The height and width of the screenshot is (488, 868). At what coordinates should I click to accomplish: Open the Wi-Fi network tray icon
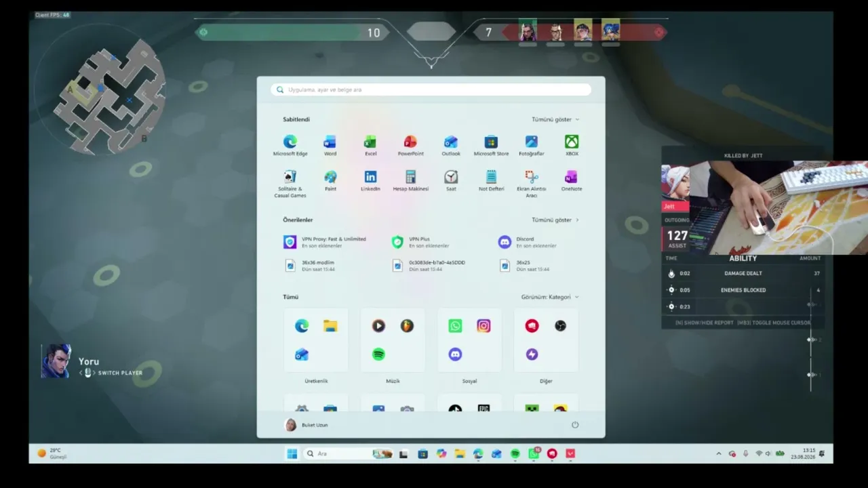[759, 453]
